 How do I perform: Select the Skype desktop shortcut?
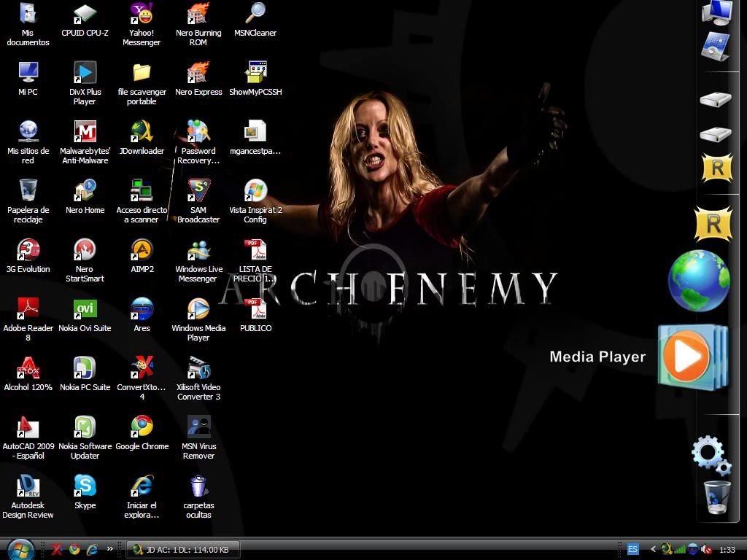coord(85,492)
